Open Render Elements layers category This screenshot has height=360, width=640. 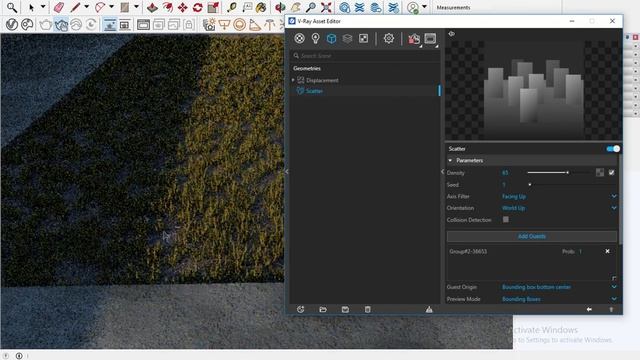pyautogui.click(x=347, y=38)
